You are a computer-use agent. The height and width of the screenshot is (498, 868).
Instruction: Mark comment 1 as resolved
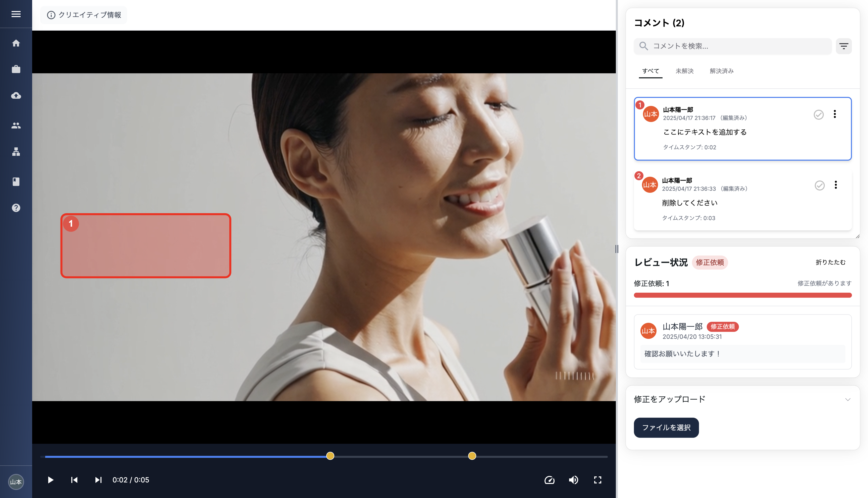point(818,114)
